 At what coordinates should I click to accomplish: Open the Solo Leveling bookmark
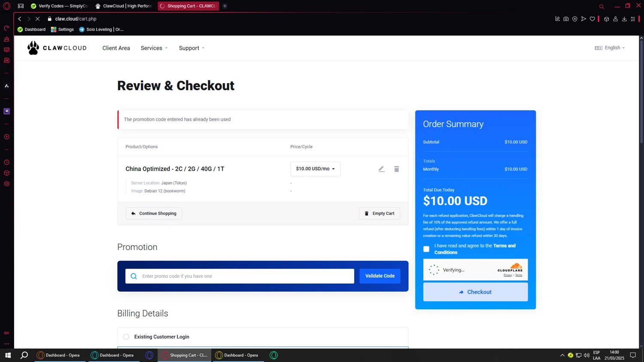coord(101,30)
